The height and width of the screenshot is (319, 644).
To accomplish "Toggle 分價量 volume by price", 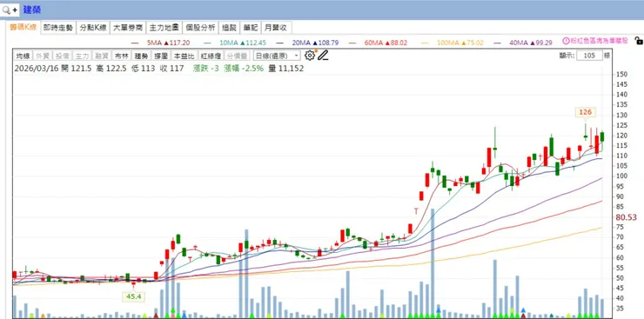I will click(x=237, y=56).
